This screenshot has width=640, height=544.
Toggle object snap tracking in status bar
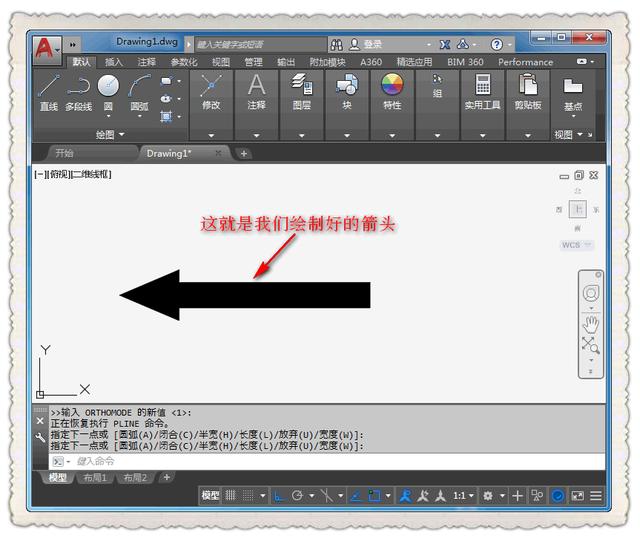[x=356, y=495]
